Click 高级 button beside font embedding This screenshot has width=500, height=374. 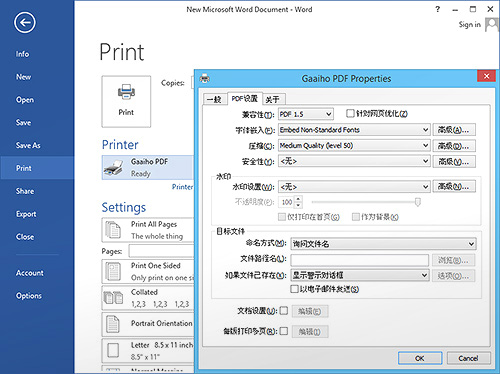(x=454, y=130)
